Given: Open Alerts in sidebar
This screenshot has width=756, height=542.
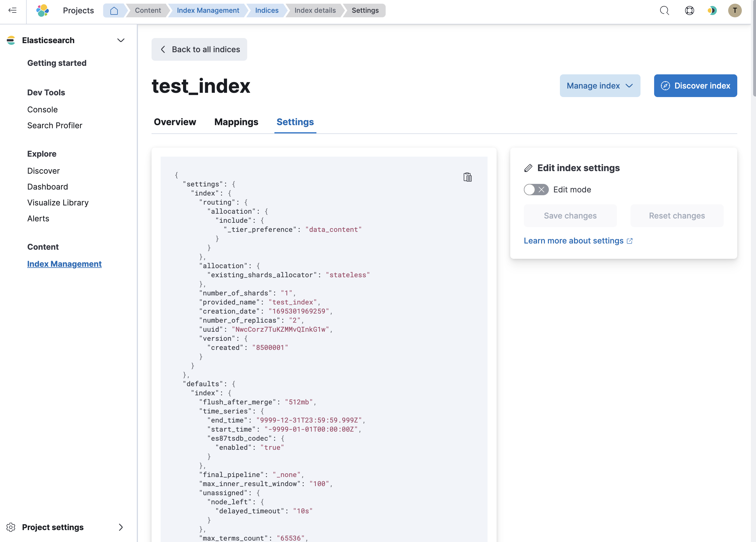Looking at the screenshot, I should tap(38, 219).
